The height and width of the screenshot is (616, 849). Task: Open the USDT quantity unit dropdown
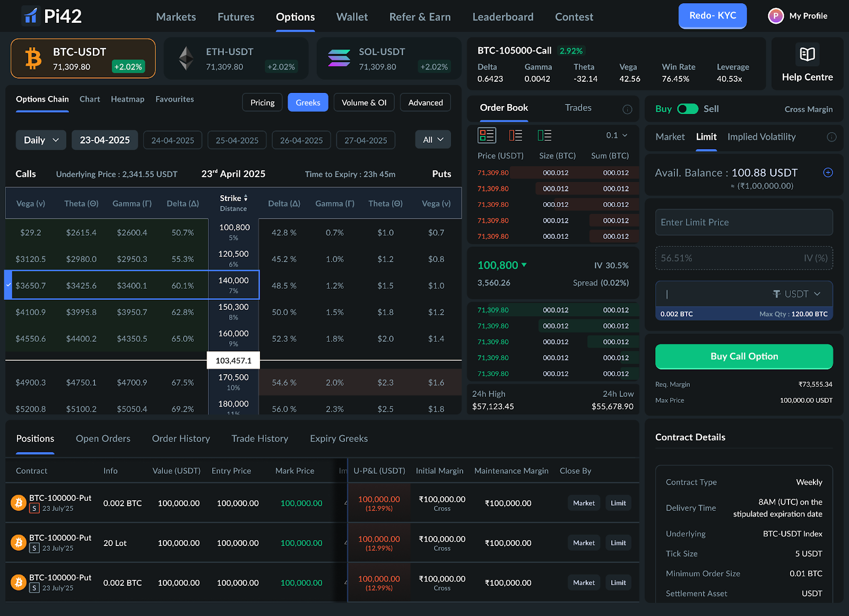[797, 294]
